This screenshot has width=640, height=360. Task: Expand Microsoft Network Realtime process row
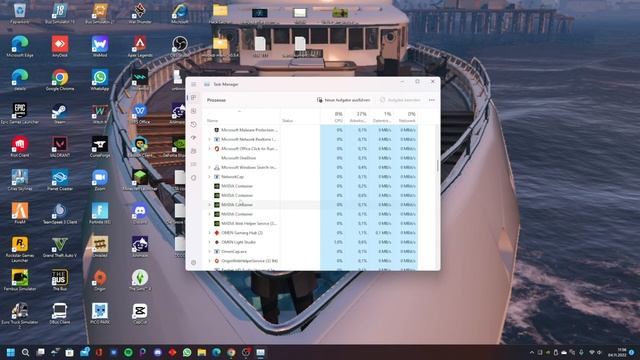(210, 140)
